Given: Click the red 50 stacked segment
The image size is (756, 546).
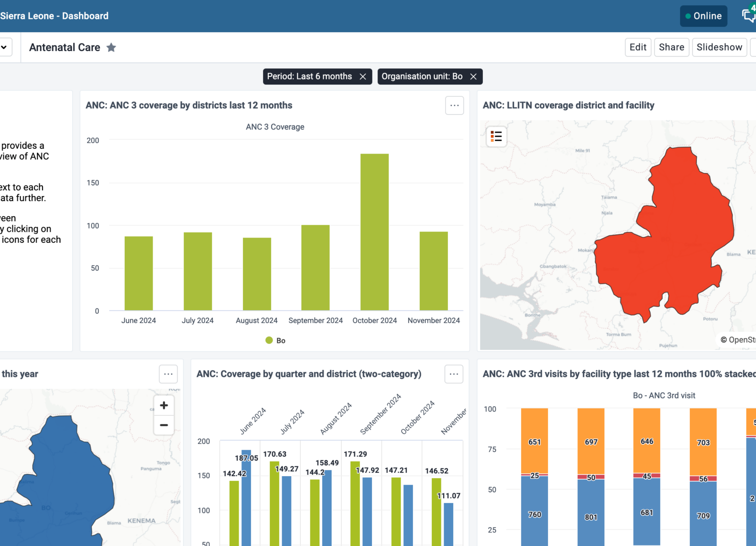Looking at the screenshot, I should tap(591, 477).
